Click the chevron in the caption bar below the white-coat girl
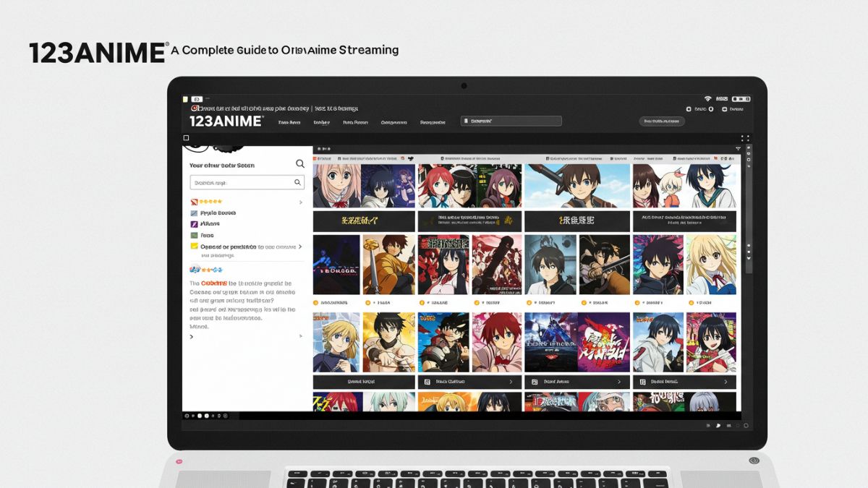 727,382
